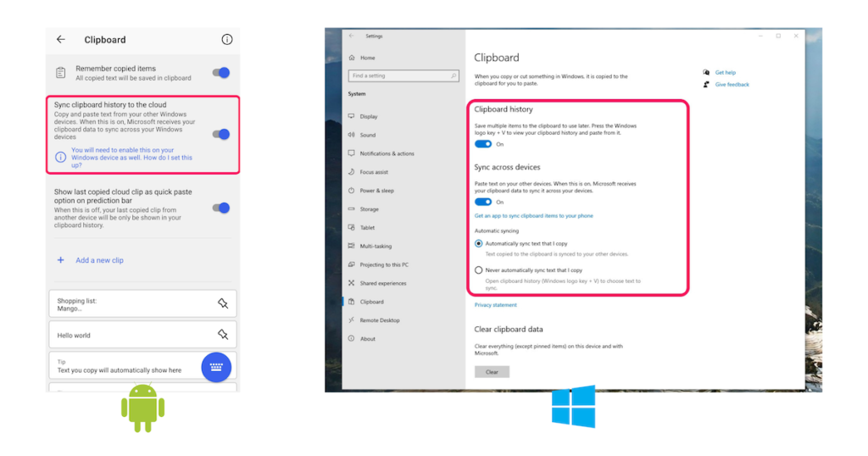Toggle Sync clipboard history to the cloud

(x=221, y=134)
